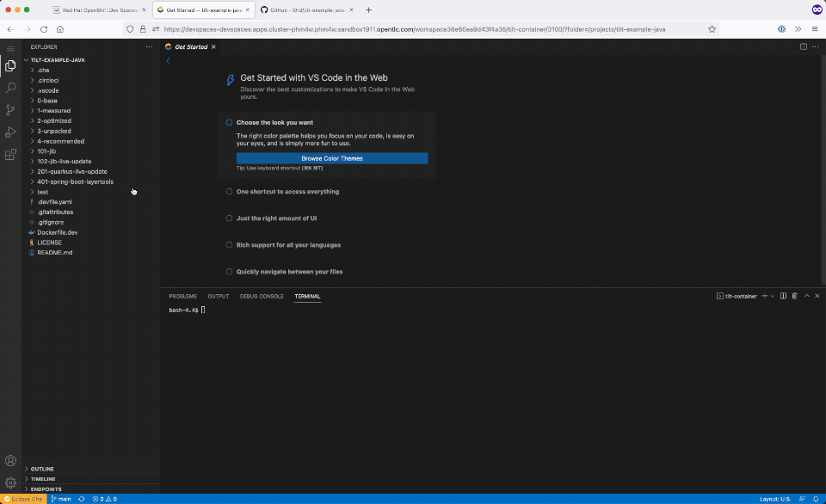Select the TERMINAL panel tab
The width and height of the screenshot is (826, 504).
tap(307, 297)
